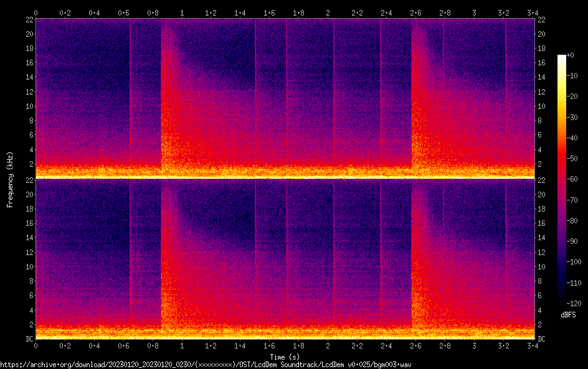The image size is (588, 369).
Task: Click the "2" second tick on top time axis
Action: coord(328,12)
